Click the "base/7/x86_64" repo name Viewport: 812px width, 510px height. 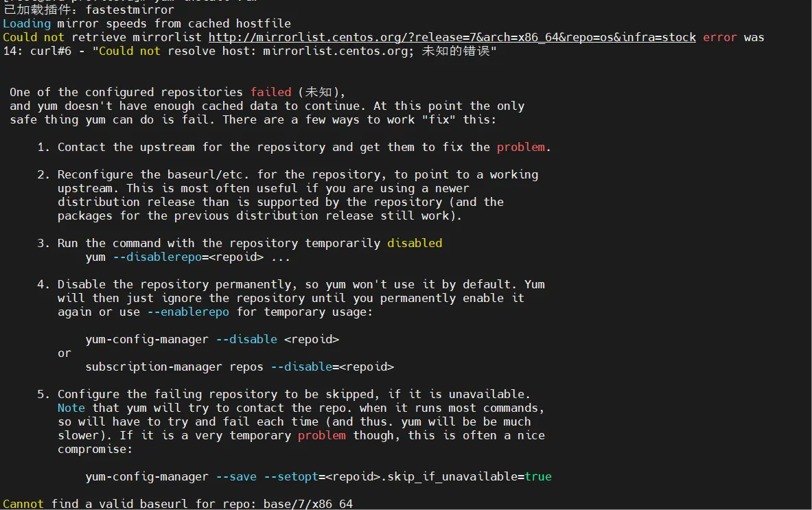coord(308,504)
